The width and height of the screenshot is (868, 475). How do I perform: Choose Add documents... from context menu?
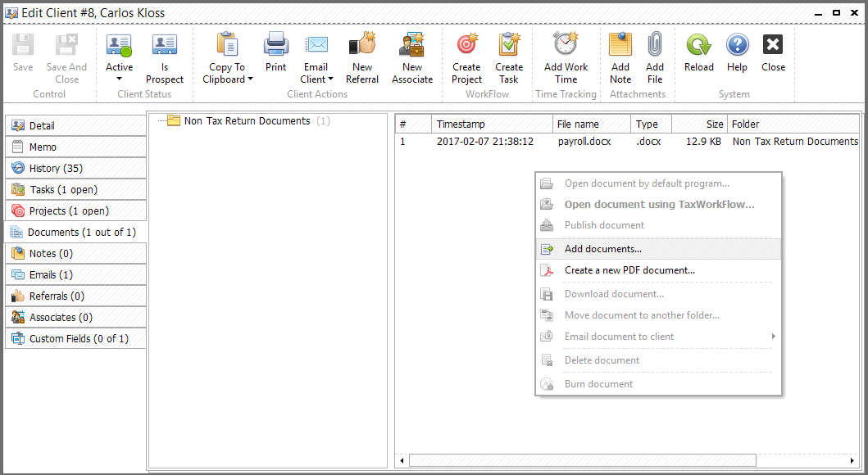(x=658, y=249)
